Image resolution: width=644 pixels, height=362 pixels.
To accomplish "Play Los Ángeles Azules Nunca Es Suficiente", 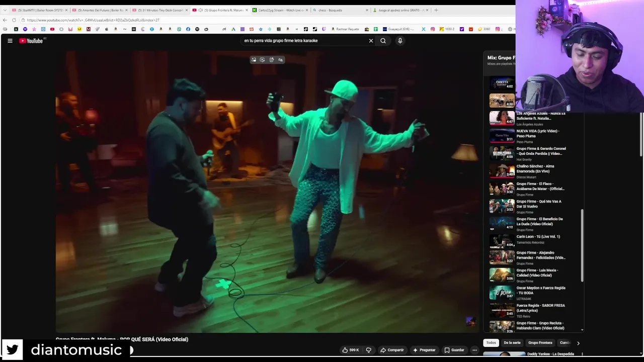I will (529, 119).
